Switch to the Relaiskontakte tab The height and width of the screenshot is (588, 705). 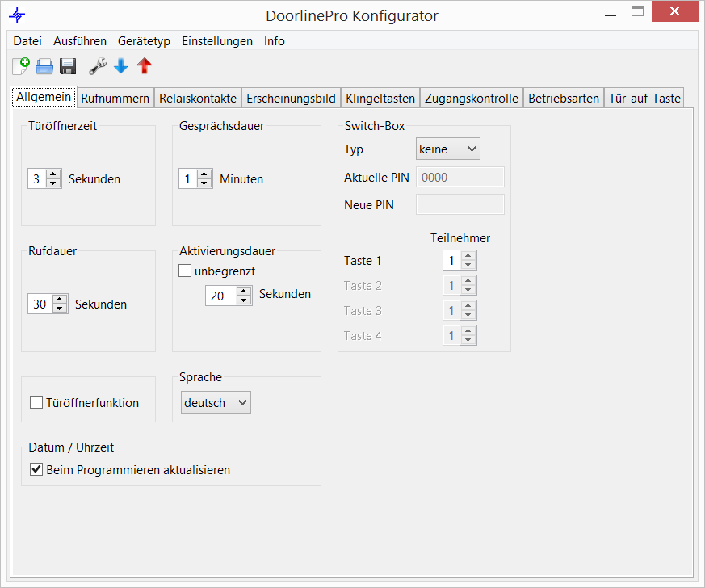(x=198, y=98)
